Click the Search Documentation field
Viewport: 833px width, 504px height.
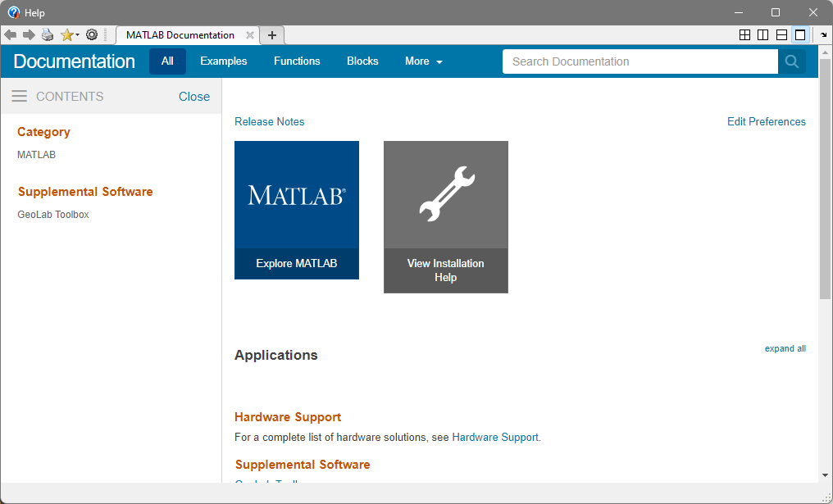[640, 61]
